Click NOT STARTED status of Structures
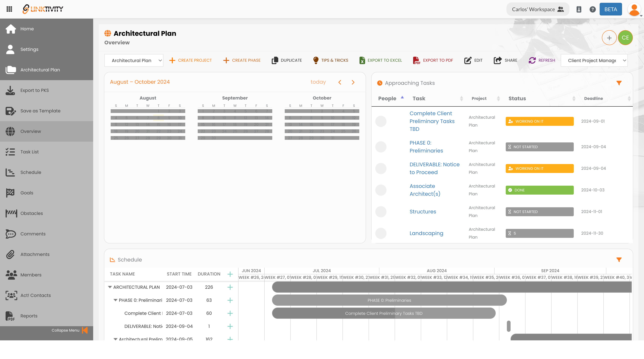 coord(539,212)
